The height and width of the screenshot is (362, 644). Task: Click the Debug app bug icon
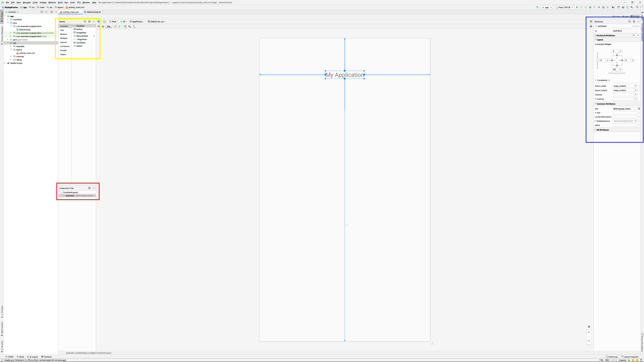590,7
